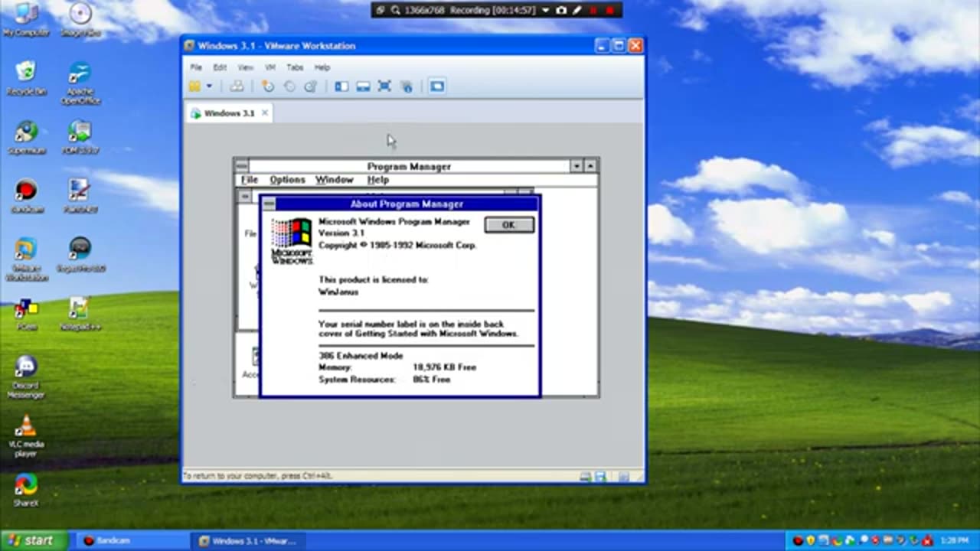The height and width of the screenshot is (551, 980).
Task: Click Take Snapshot toolbar icon
Action: tap(267, 86)
